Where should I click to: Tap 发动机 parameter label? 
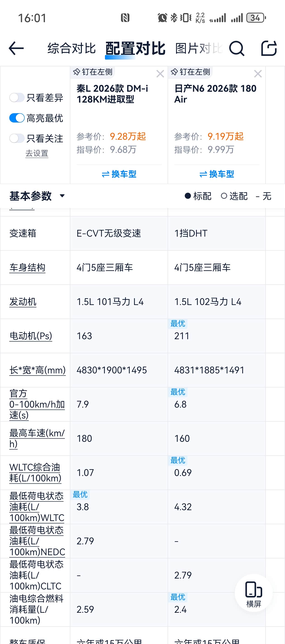click(23, 302)
